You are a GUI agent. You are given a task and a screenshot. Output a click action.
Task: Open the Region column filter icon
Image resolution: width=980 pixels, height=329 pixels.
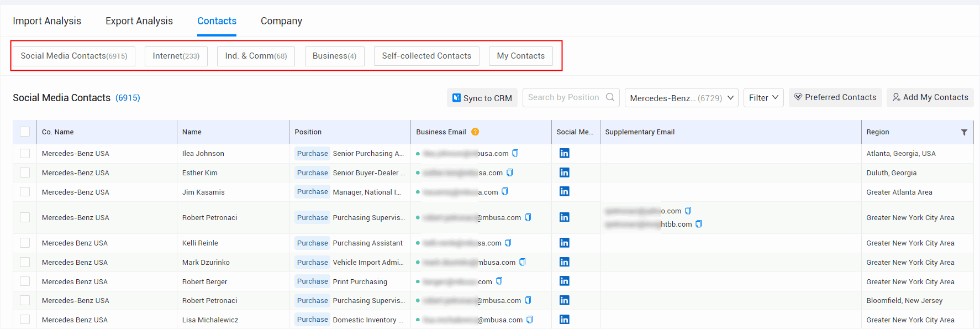pos(964,132)
